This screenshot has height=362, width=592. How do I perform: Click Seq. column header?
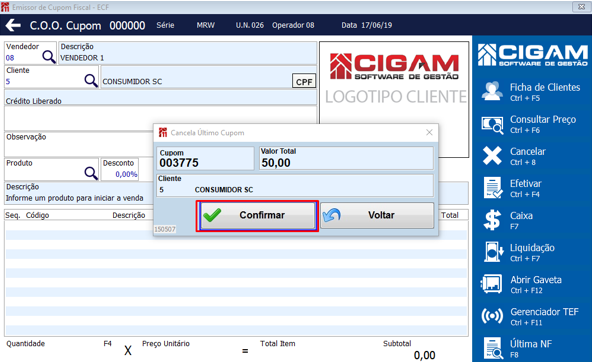[x=12, y=215]
